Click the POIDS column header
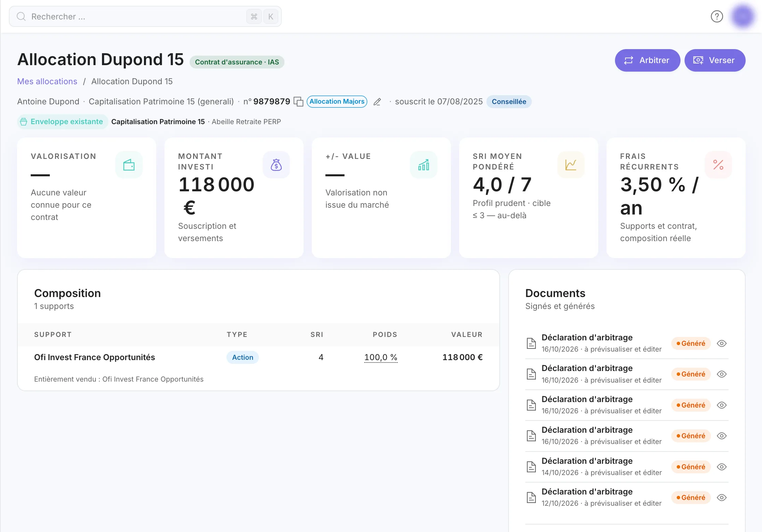 (385, 335)
